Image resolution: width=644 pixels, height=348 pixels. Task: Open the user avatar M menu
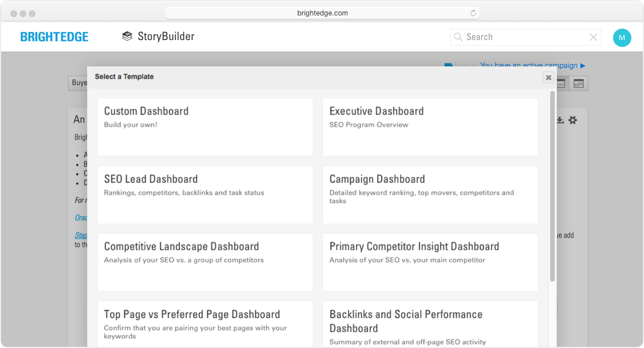coord(622,38)
